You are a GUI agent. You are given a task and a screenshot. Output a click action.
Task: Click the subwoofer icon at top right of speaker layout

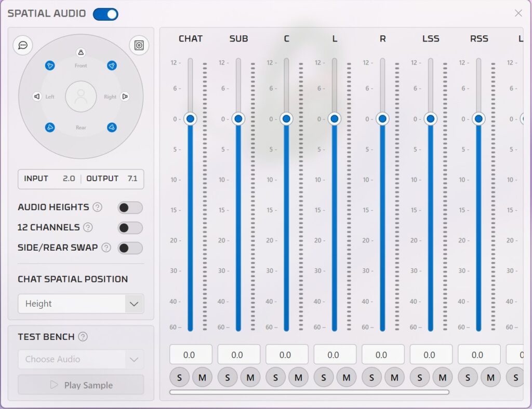click(139, 45)
